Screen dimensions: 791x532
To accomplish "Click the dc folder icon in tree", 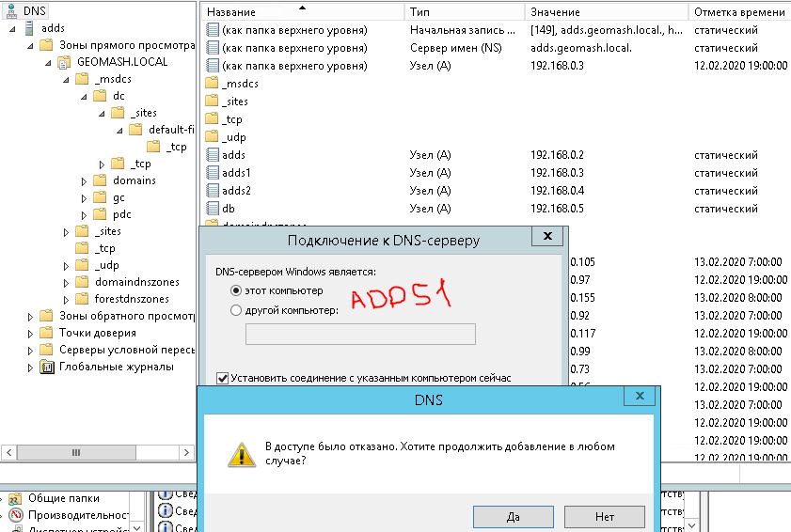I will (100, 96).
